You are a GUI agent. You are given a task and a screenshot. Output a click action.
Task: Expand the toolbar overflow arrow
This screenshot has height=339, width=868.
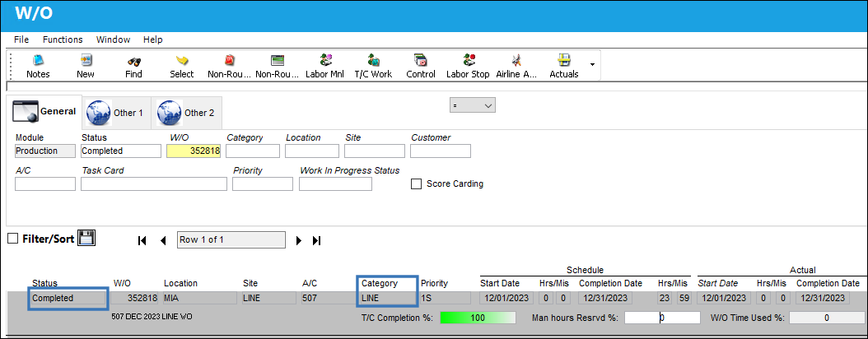point(592,64)
